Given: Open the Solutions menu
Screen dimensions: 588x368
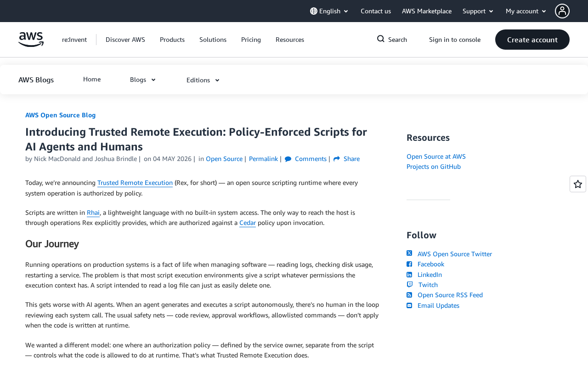Looking at the screenshot, I should coord(213,40).
